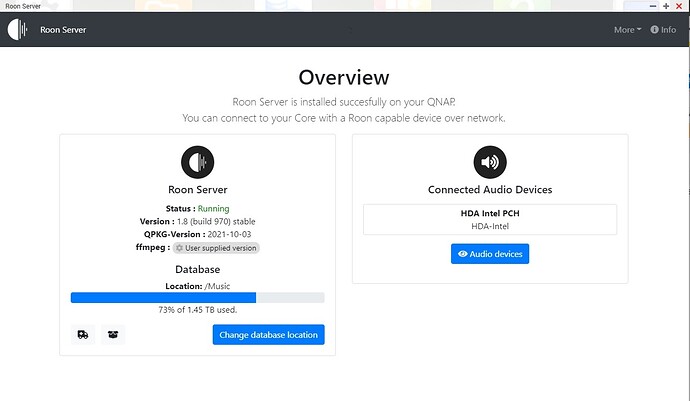Close the Roon Server window
Viewport: 690px width, 401px height.
[679, 6]
